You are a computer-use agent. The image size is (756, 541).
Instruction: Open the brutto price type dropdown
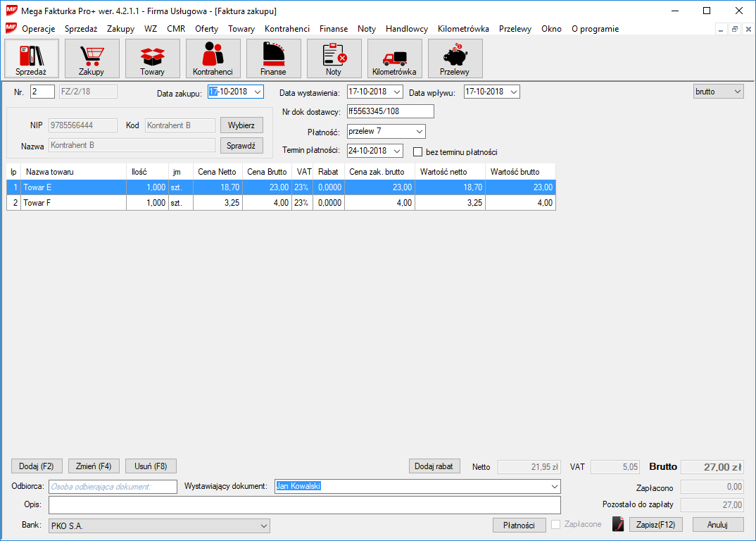click(x=737, y=92)
